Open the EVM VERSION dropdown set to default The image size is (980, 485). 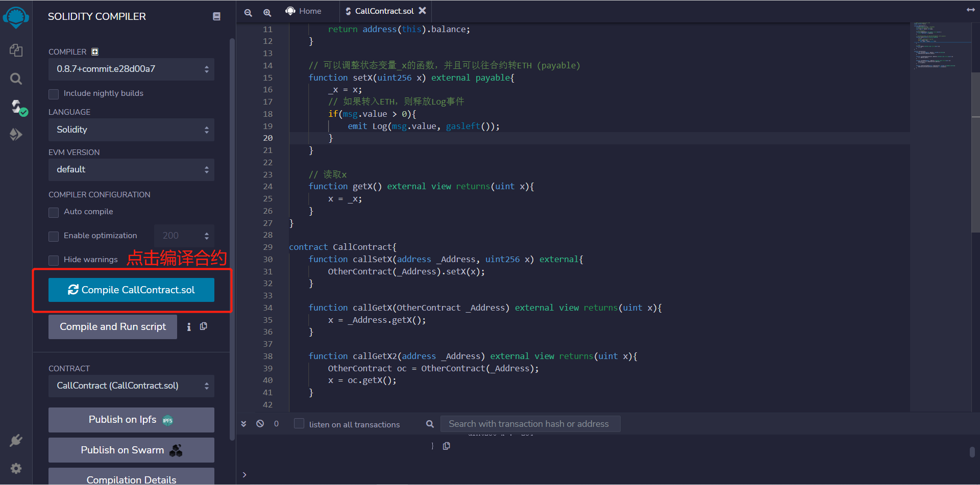pos(131,169)
